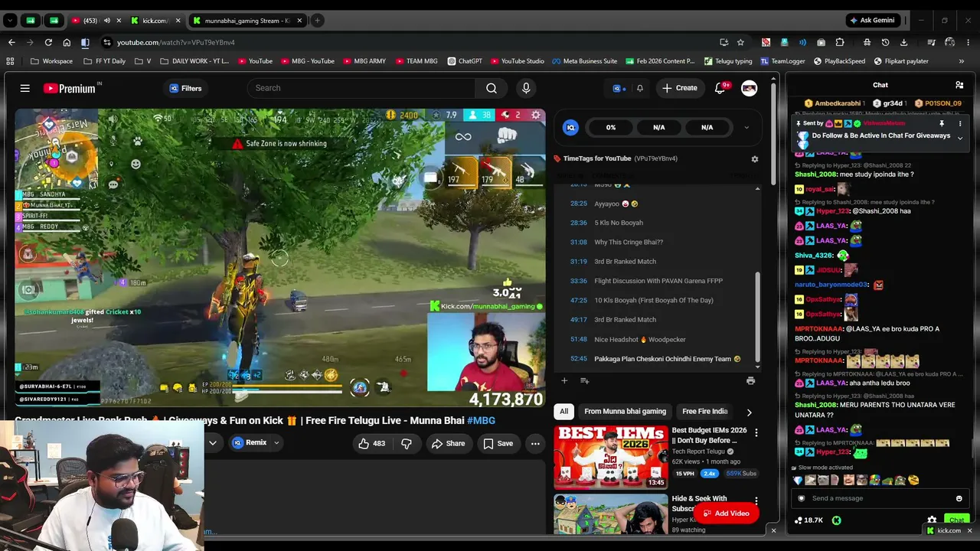Open browser home page button
The image size is (980, 551).
click(67, 42)
